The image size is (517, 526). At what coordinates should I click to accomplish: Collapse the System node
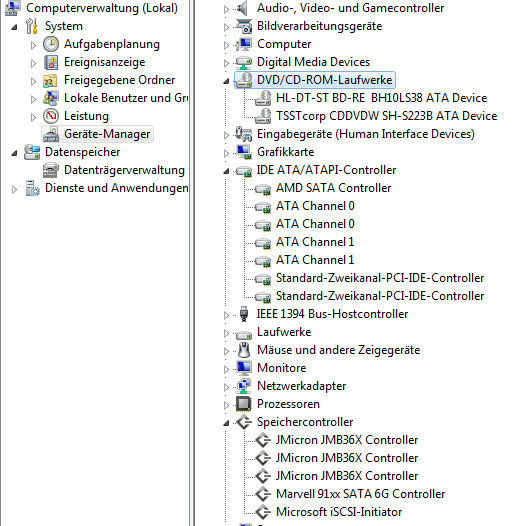(x=14, y=27)
